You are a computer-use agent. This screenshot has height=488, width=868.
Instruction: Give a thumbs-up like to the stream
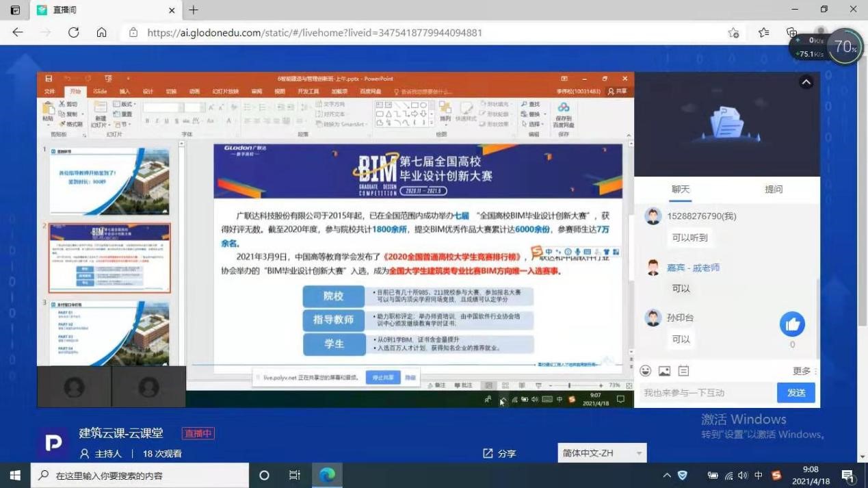pos(792,324)
